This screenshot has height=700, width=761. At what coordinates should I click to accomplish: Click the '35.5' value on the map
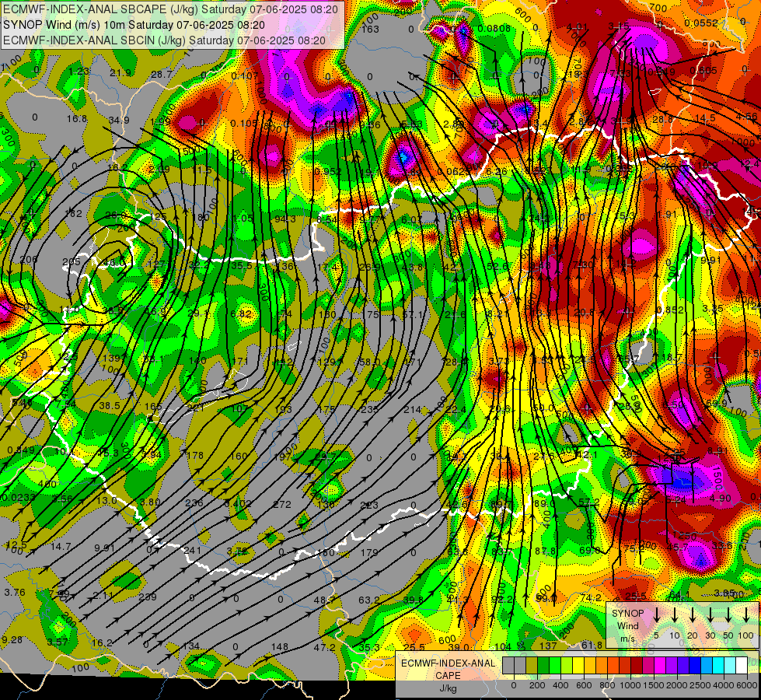pos(242,266)
